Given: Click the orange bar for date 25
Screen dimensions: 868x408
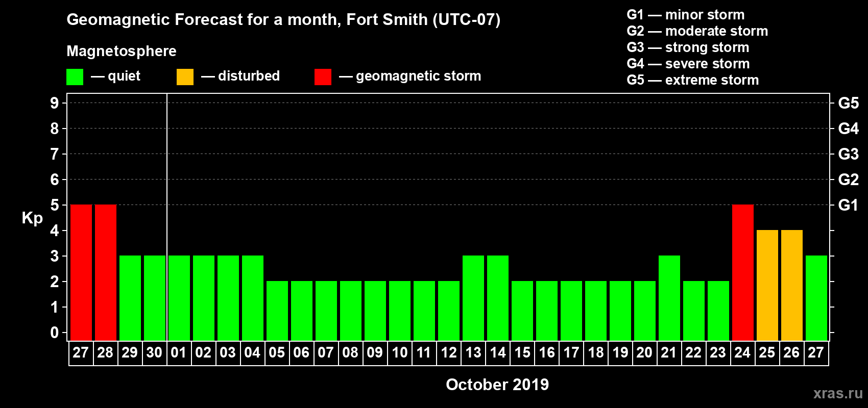Looking at the screenshot, I should (x=767, y=285).
